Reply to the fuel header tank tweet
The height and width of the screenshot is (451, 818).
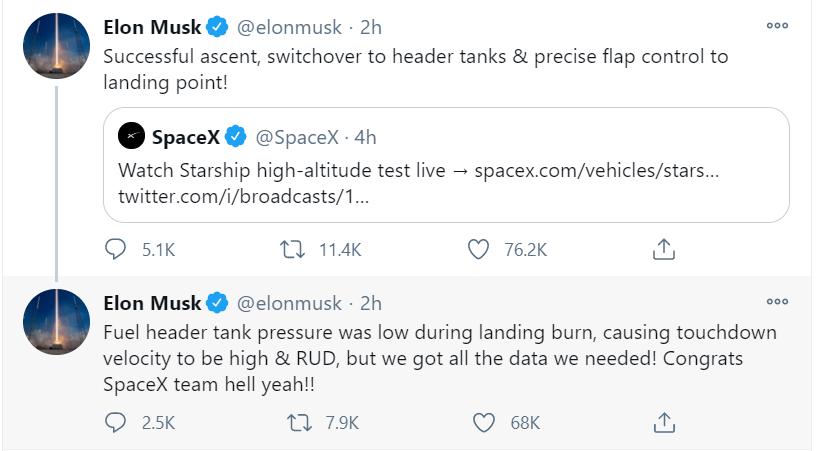point(116,423)
